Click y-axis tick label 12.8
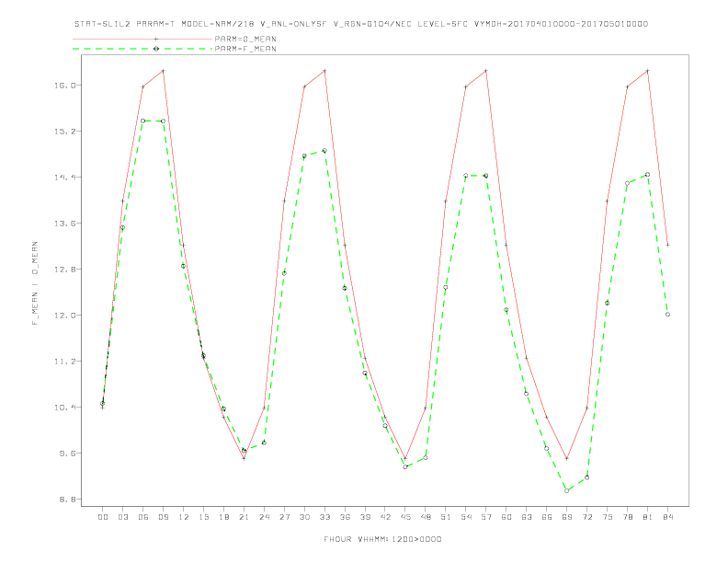This screenshot has height=563, width=728. [x=64, y=270]
